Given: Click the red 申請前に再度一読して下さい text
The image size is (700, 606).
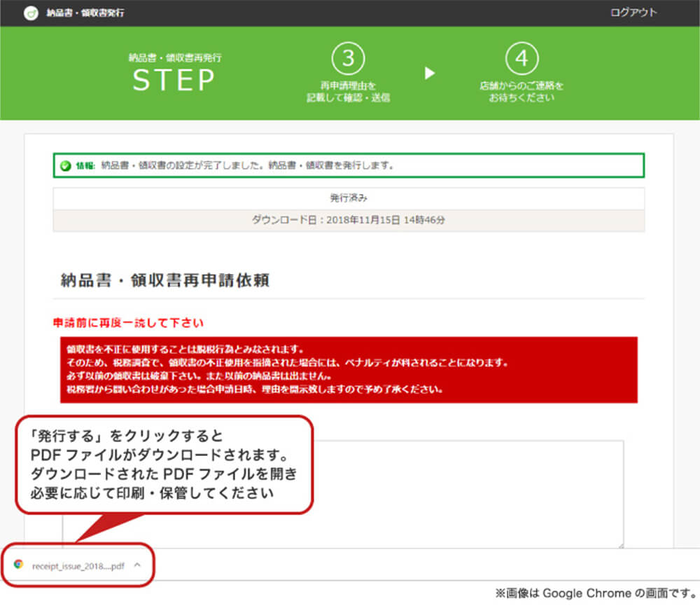Looking at the screenshot, I should point(128,323).
